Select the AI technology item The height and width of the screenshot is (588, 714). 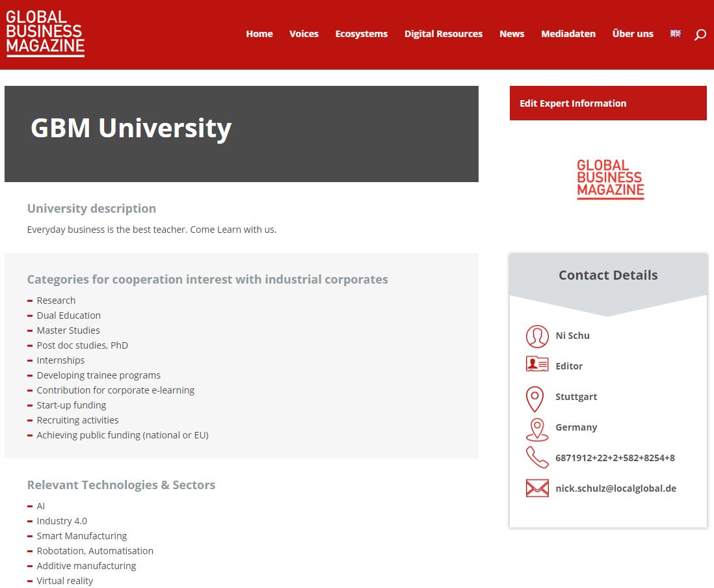(x=41, y=506)
